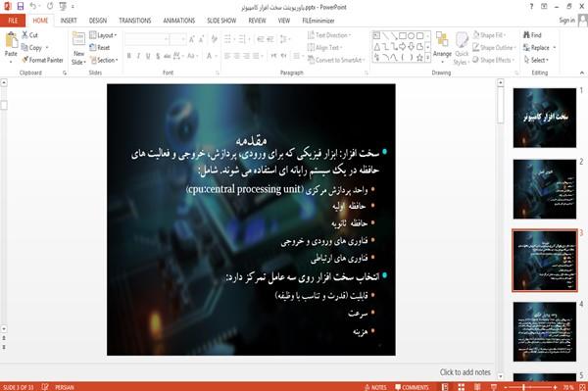Expand the shapes gallery More arrow
The height and width of the screenshot is (391, 588).
[427, 58]
